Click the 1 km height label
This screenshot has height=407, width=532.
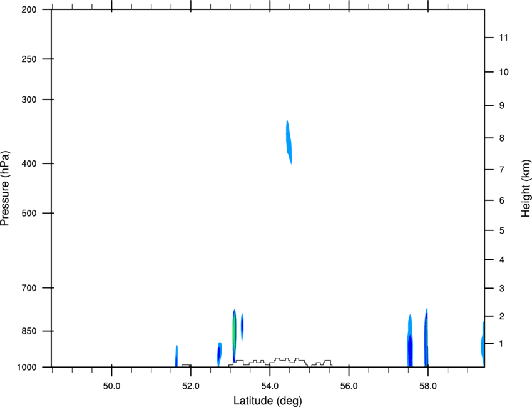501,344
